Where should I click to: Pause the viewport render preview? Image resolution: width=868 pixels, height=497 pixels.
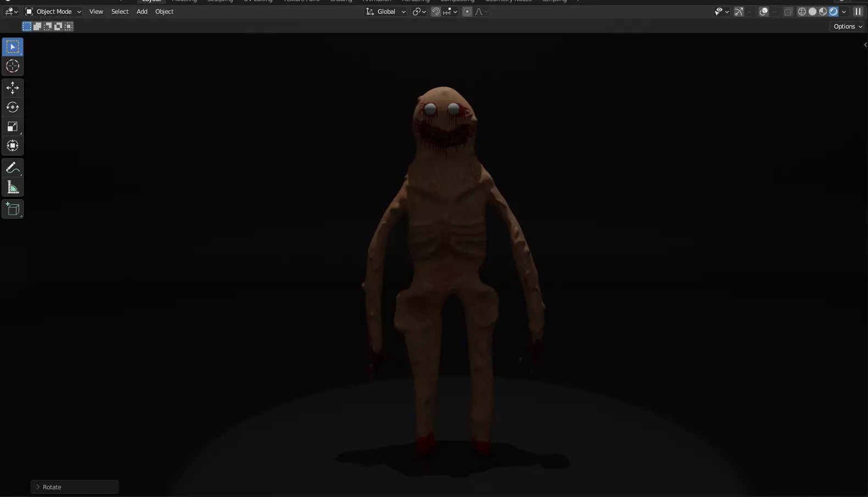point(858,12)
